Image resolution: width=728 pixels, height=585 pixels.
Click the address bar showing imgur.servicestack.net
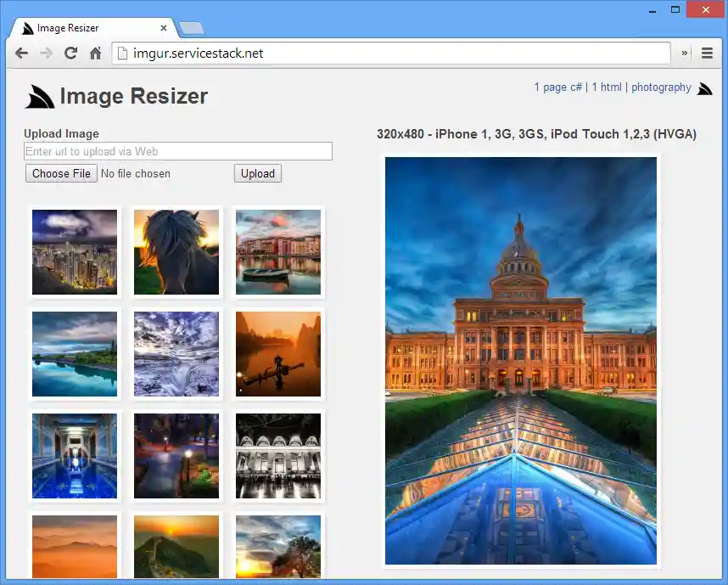pos(390,53)
